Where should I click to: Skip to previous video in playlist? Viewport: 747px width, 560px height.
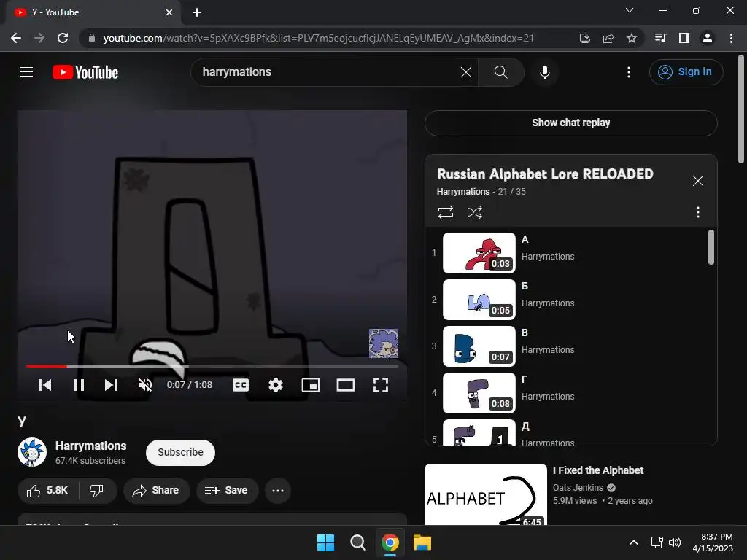(45, 385)
